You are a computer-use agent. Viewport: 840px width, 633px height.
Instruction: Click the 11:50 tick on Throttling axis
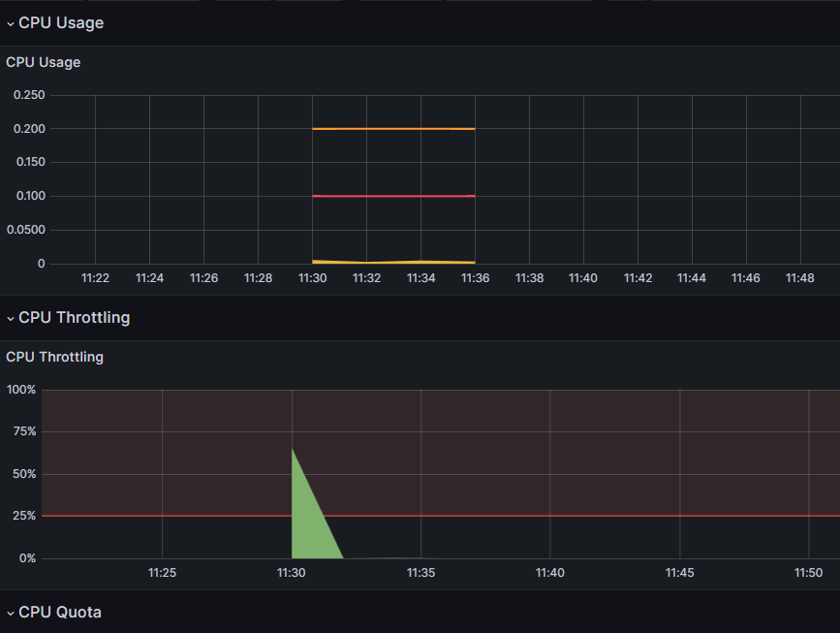point(808,573)
